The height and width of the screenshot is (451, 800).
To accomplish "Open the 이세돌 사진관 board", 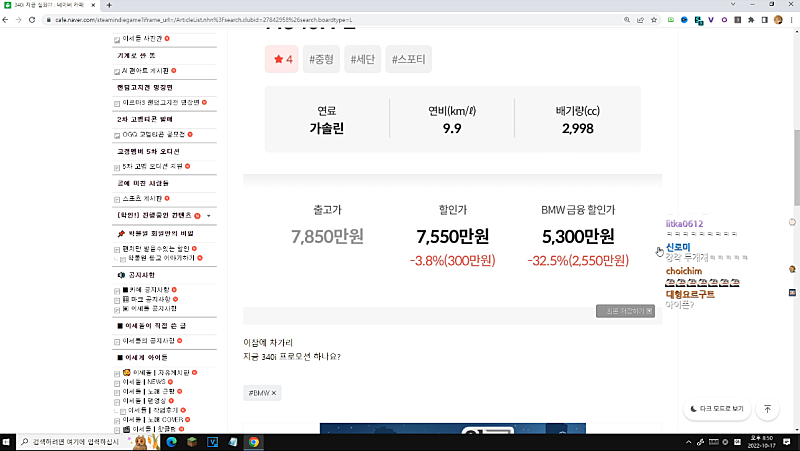I will [x=142, y=39].
